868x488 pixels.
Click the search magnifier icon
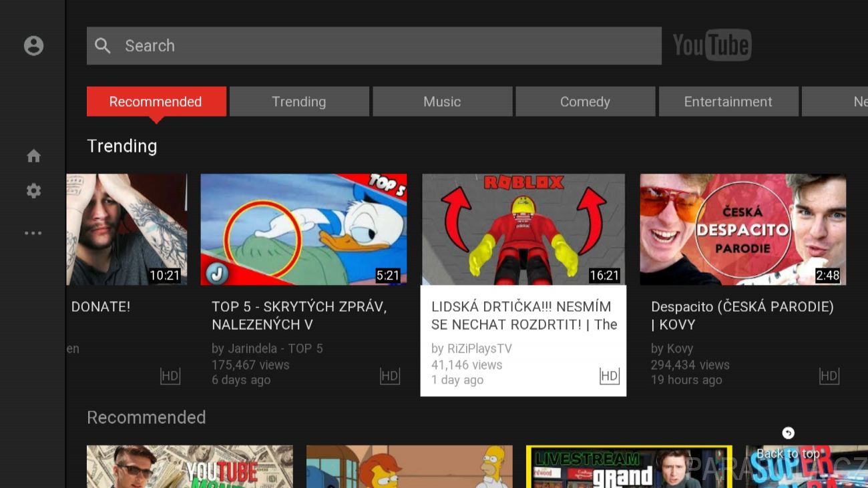103,46
